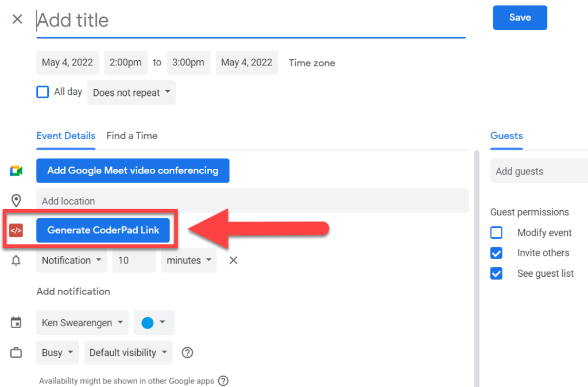The height and width of the screenshot is (387, 588).
Task: Click the notification bell icon
Action: coord(16,260)
